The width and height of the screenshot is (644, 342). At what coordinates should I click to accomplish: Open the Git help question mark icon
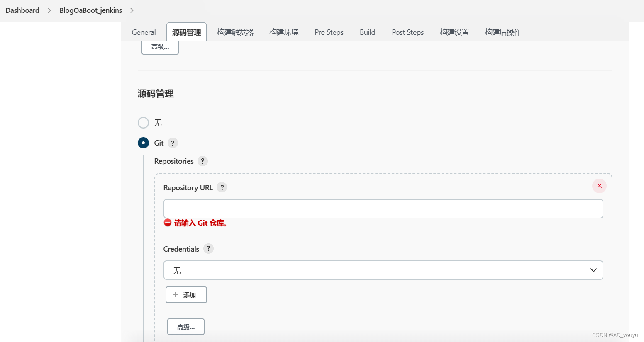(x=173, y=143)
